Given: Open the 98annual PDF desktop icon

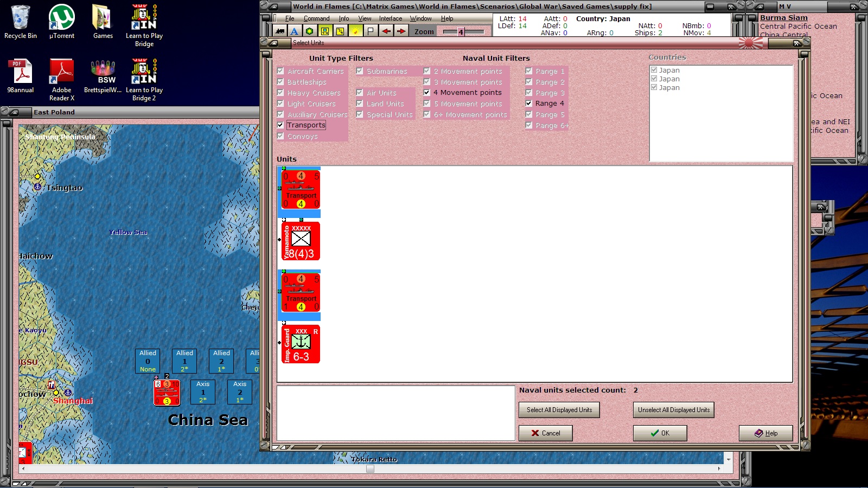Looking at the screenshot, I should (21, 76).
